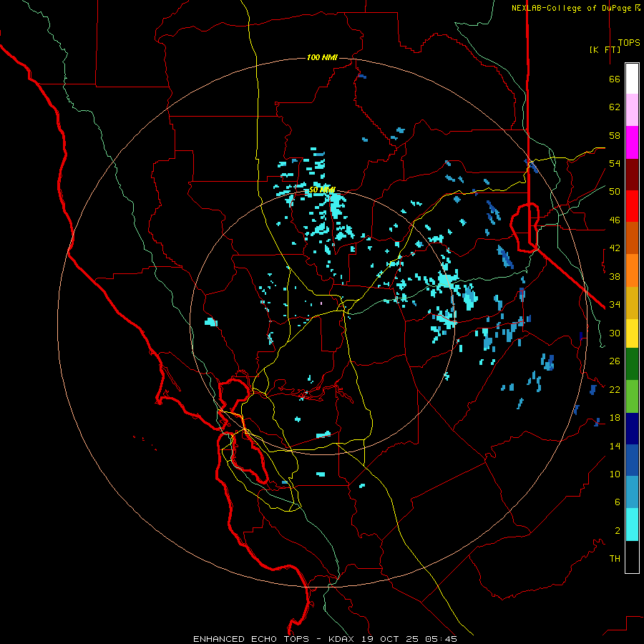Click the '14' legend value
The image size is (644, 644).
click(x=615, y=446)
